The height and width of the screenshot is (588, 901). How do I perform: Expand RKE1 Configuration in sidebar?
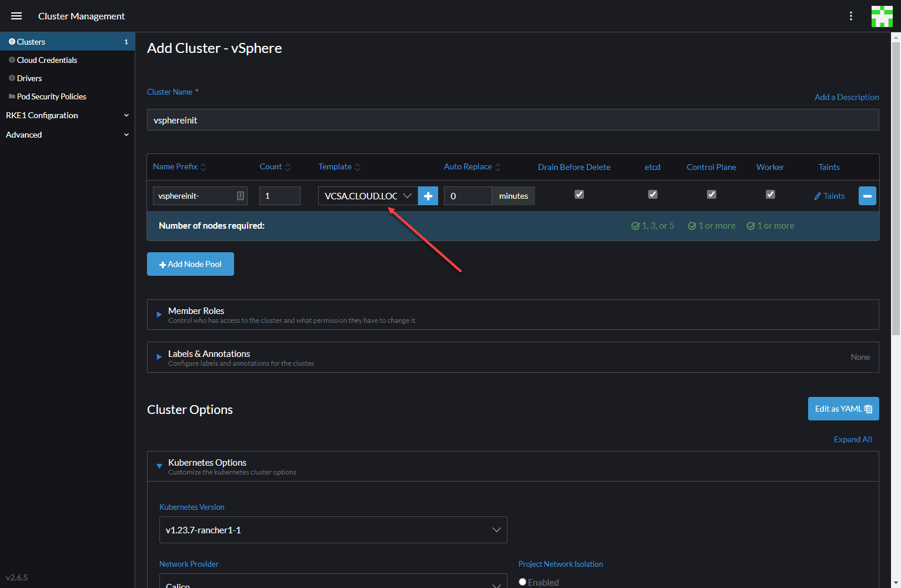click(67, 115)
